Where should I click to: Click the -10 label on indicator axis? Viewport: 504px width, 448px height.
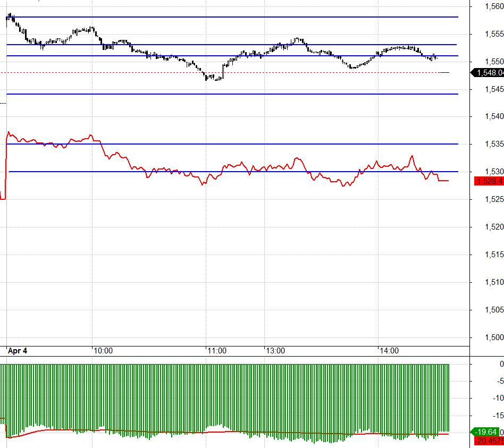(x=498, y=398)
